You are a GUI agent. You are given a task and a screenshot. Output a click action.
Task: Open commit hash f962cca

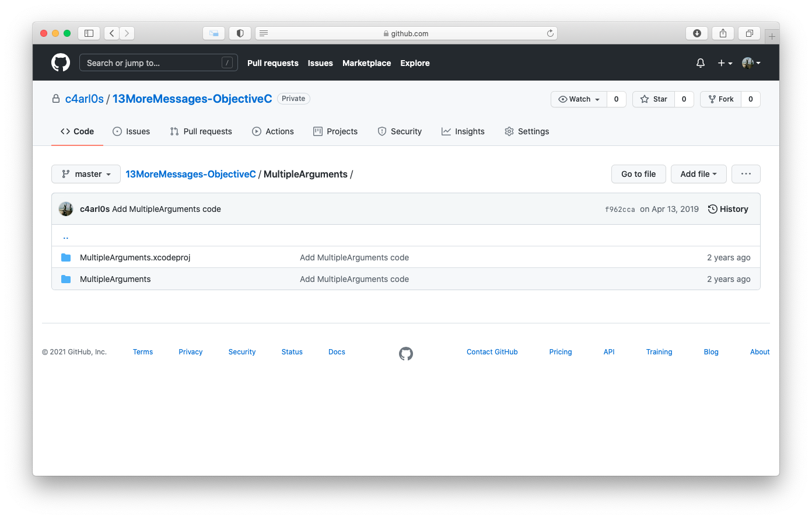pyautogui.click(x=620, y=209)
